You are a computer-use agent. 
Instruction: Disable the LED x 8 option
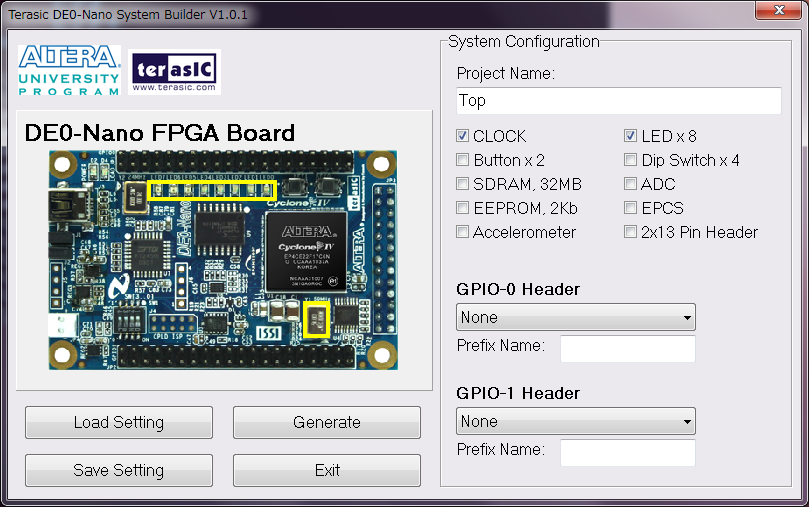[x=631, y=136]
